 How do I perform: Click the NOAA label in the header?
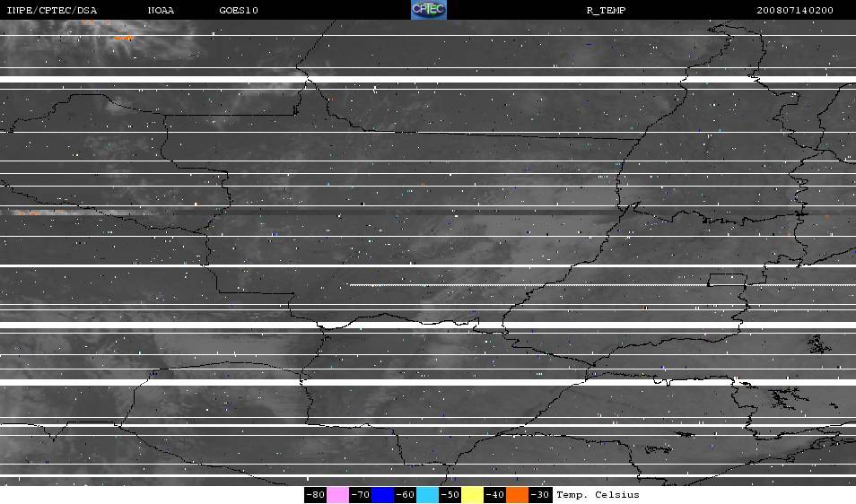point(161,11)
